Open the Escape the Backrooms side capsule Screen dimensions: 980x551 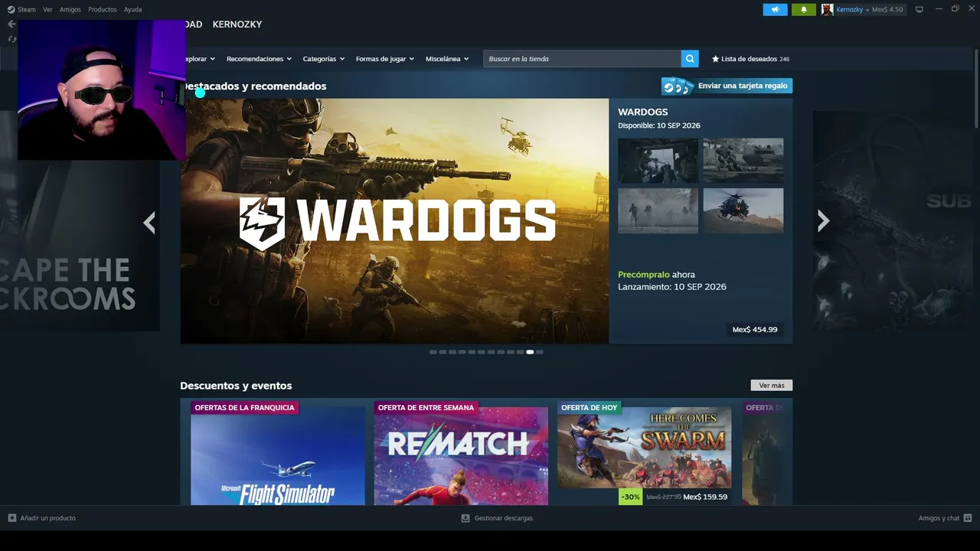(80, 222)
